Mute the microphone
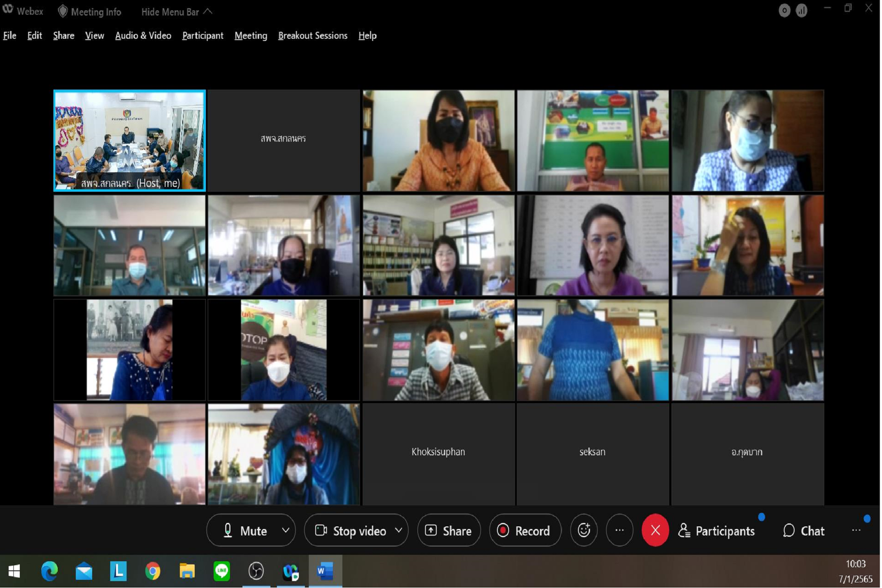 [245, 530]
